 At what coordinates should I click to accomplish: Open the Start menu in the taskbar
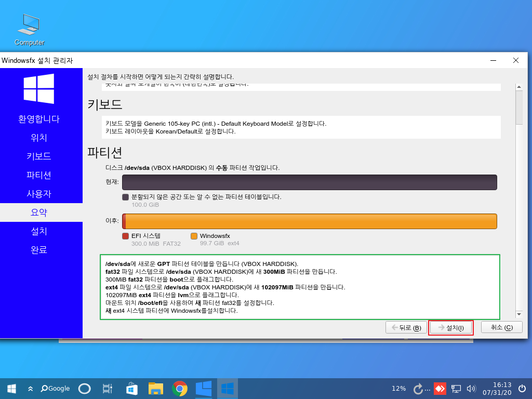(11, 389)
